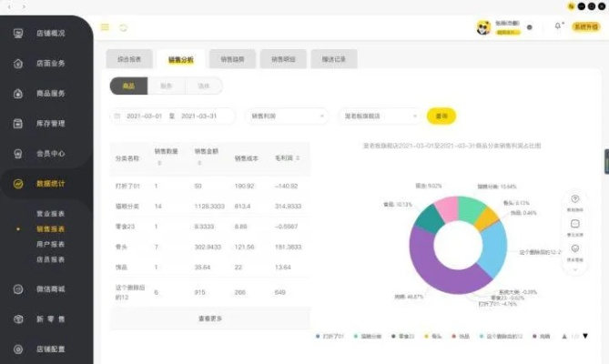Click the browser back arrow
609x364 pixels.
click(x=10, y=6)
